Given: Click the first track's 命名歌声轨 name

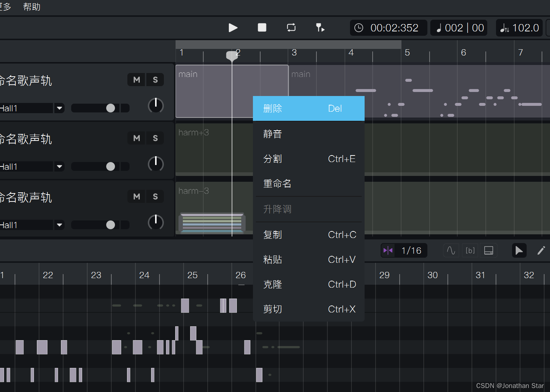Looking at the screenshot, I should pyautogui.click(x=26, y=81).
